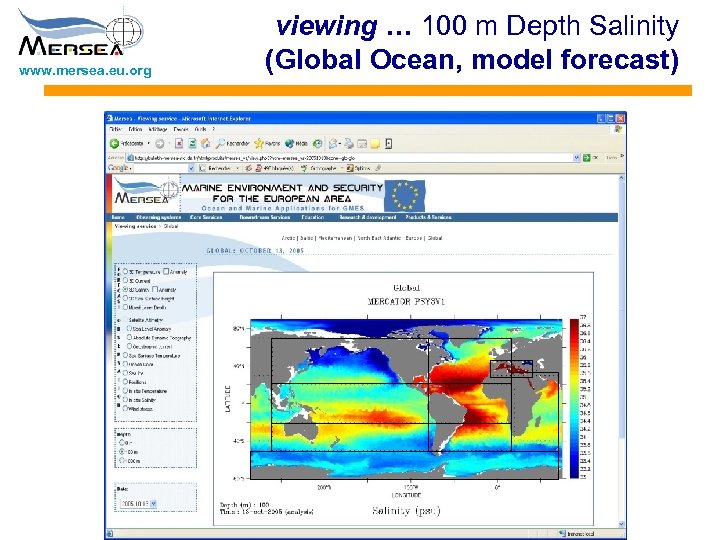The height and width of the screenshot is (540, 720).
Task: Click the Mediterranean region box on map
Action: [x=511, y=369]
